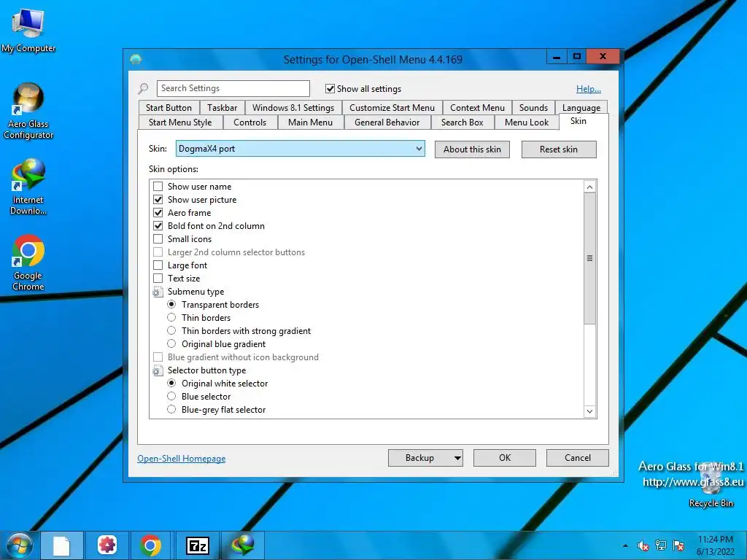747x560 pixels.
Task: Open the Aero Glass Configurator desktop shortcut
Action: 28,111
